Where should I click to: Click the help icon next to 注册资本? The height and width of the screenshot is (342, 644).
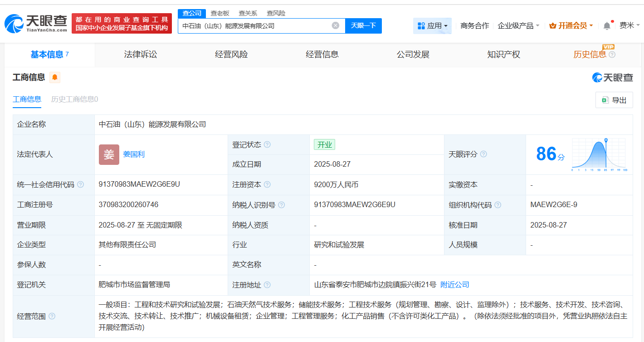(x=267, y=184)
